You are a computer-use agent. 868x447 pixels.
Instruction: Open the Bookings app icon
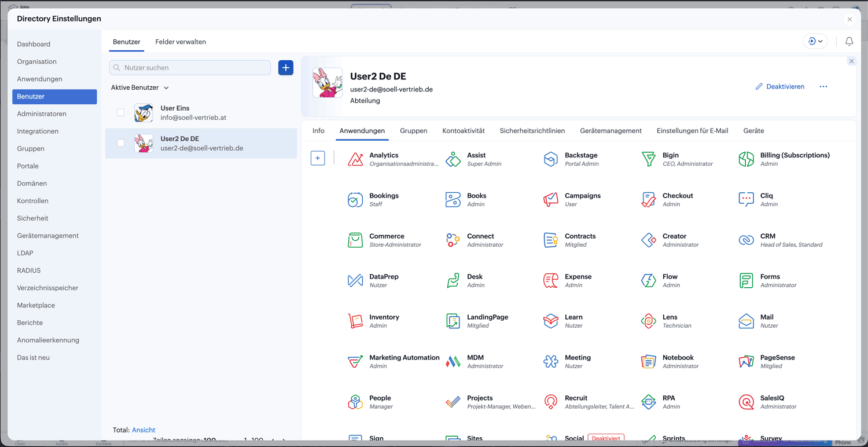click(355, 199)
